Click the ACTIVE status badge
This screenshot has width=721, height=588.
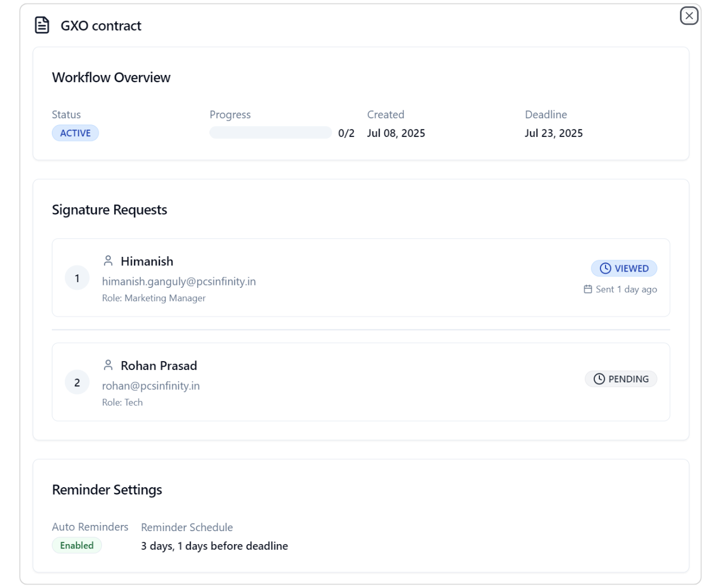[75, 133]
